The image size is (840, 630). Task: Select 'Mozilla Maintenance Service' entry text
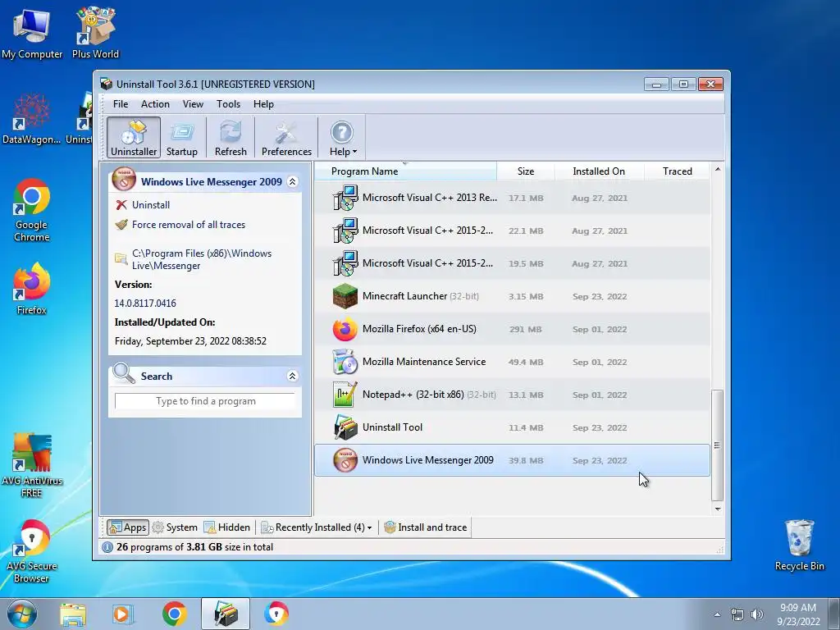(x=424, y=362)
